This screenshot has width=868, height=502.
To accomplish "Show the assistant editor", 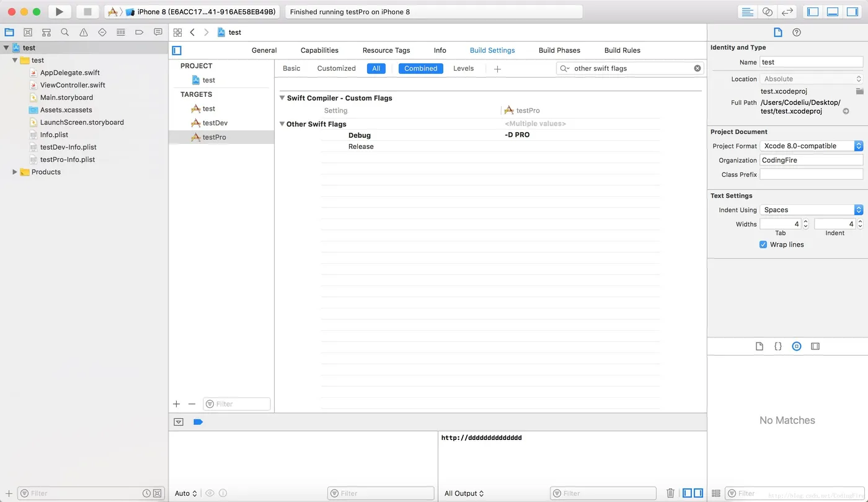I will 768,12.
